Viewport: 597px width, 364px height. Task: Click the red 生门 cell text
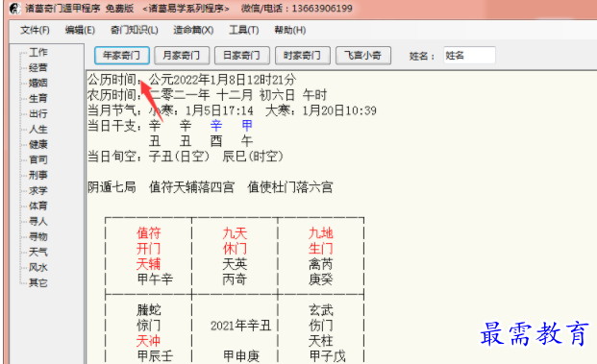point(321,249)
